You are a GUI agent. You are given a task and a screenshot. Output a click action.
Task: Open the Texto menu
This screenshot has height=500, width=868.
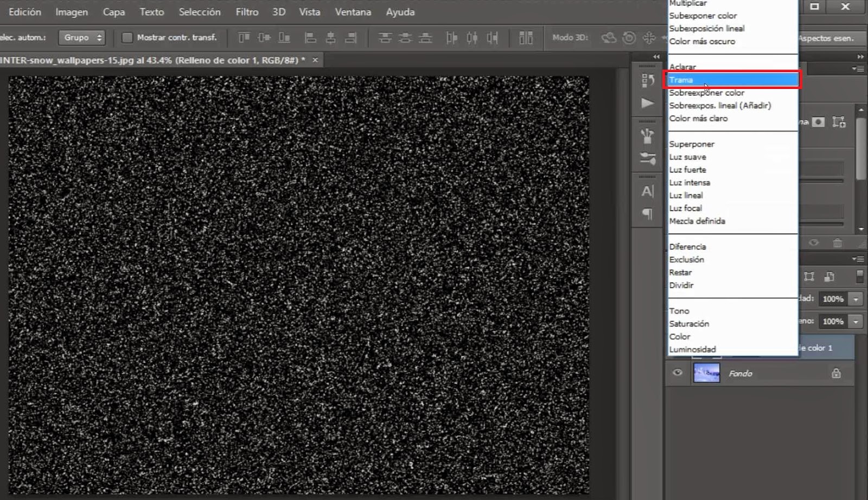pyautogui.click(x=151, y=11)
